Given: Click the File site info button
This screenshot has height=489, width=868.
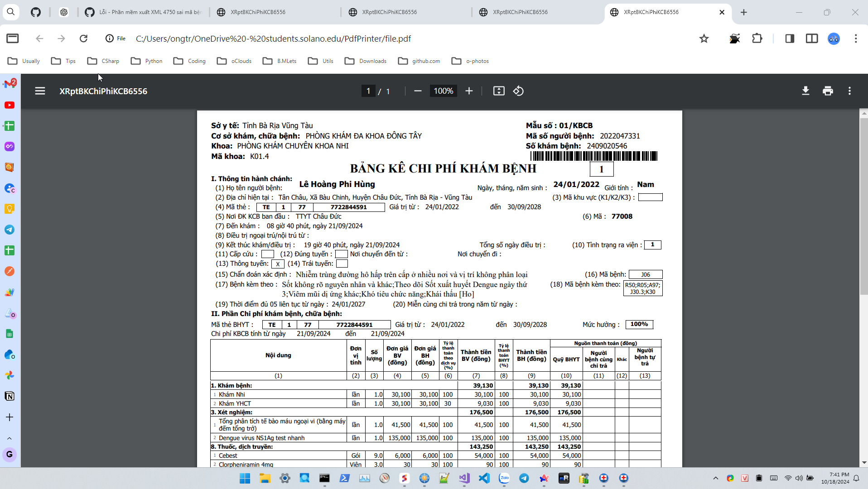Looking at the screenshot, I should coord(116,38).
